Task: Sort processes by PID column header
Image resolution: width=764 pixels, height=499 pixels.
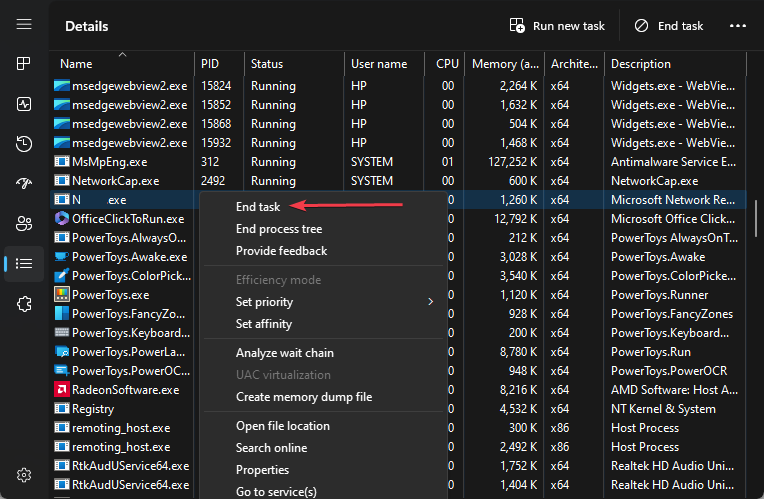Action: coord(210,64)
